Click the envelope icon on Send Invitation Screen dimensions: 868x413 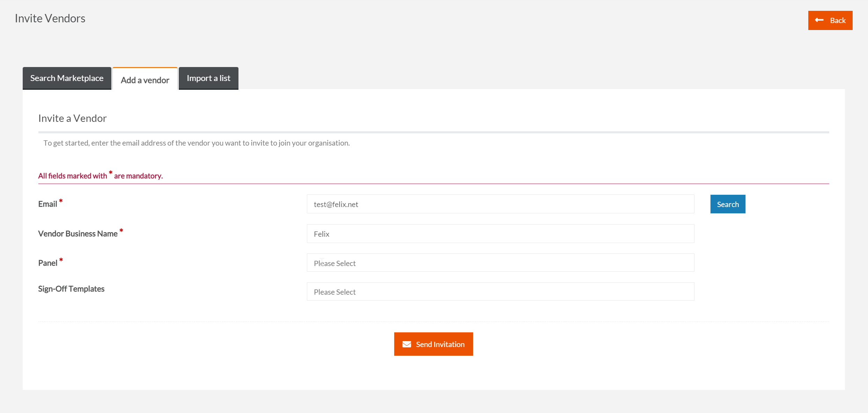406,344
